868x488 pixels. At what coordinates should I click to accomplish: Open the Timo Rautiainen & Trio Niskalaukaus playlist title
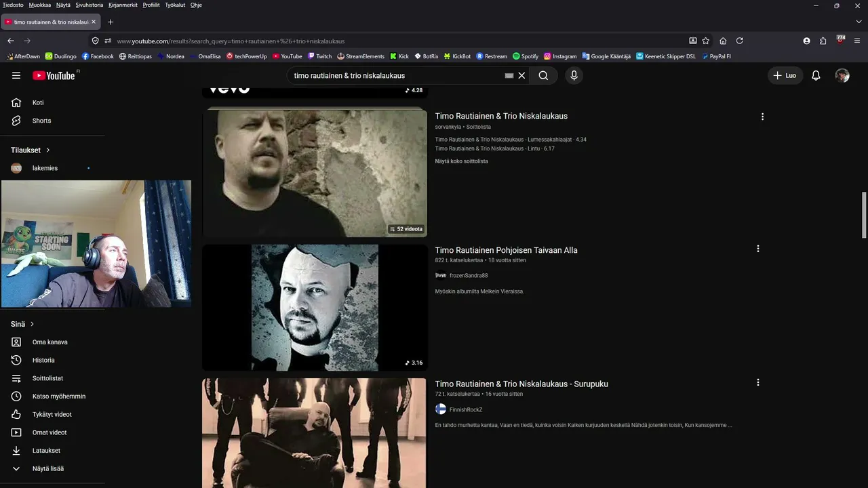501,116
